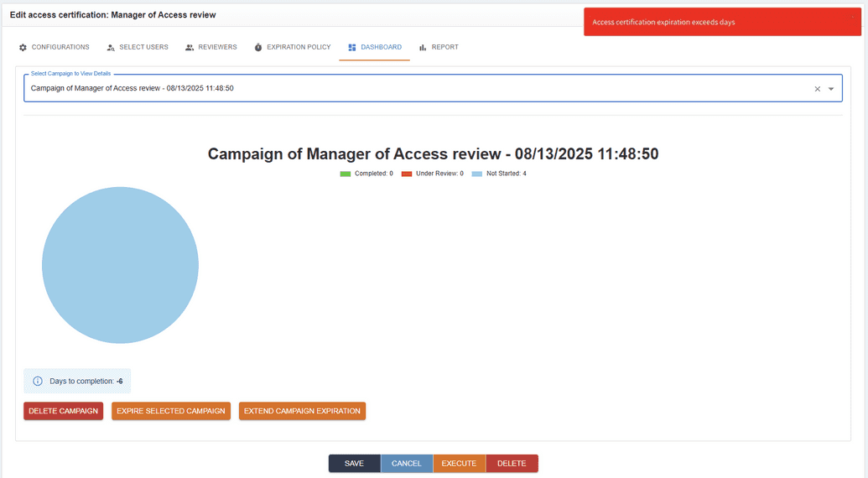Screen dimensions: 868x478
Task: Click the Expiration Policy timer icon
Action: pos(258,48)
